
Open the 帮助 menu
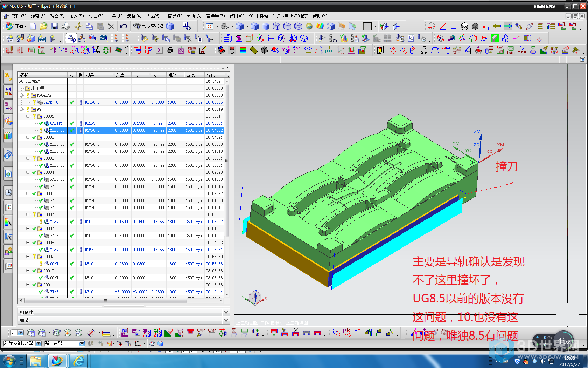click(320, 16)
